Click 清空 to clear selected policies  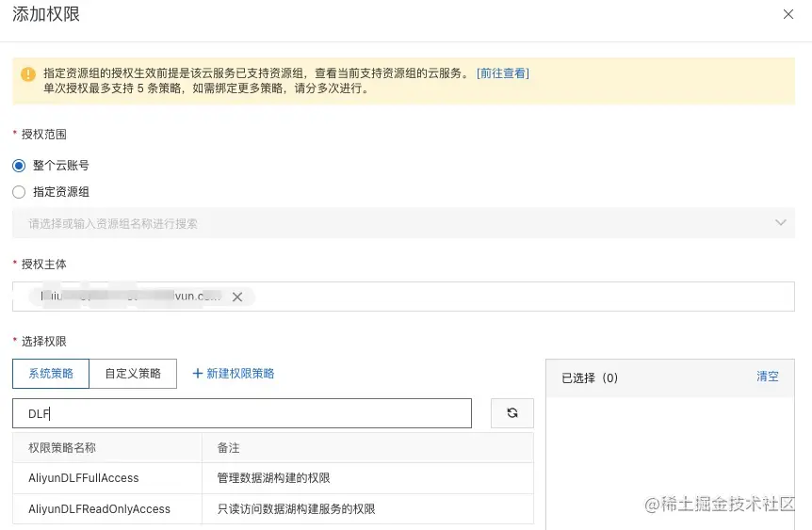click(768, 377)
